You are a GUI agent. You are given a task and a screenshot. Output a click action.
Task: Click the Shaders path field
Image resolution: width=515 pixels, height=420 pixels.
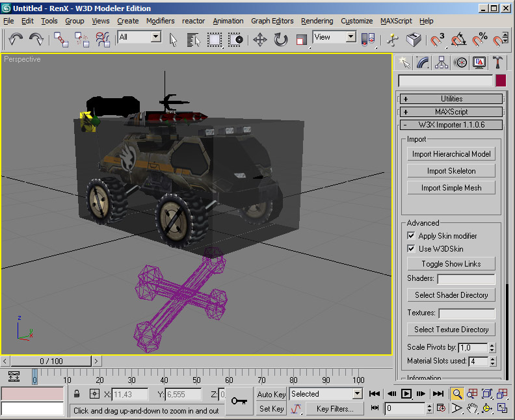tap(466, 279)
